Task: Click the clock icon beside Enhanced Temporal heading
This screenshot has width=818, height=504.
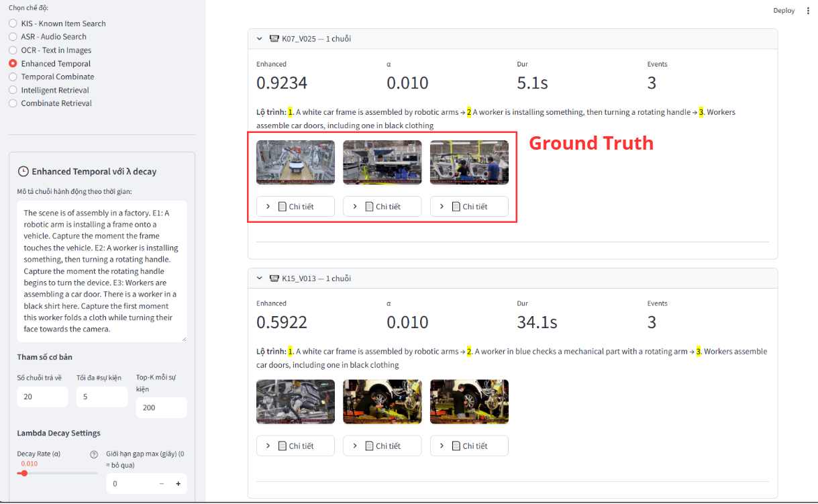Action: point(23,171)
